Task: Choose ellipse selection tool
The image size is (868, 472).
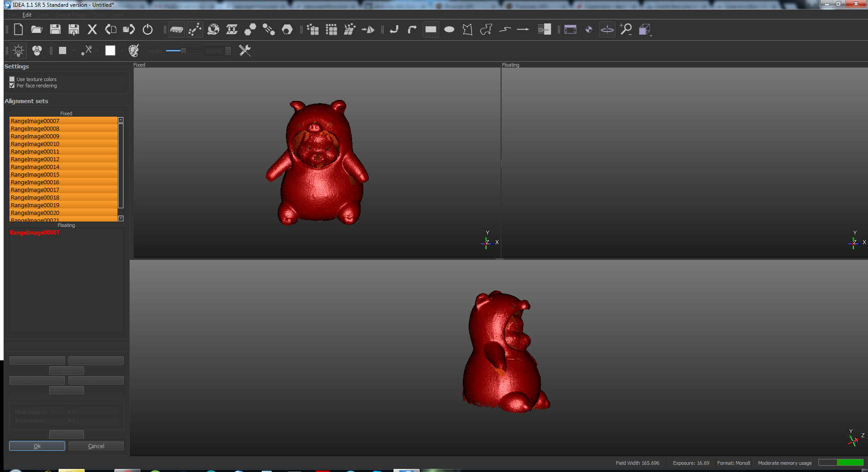Action: pyautogui.click(x=449, y=30)
